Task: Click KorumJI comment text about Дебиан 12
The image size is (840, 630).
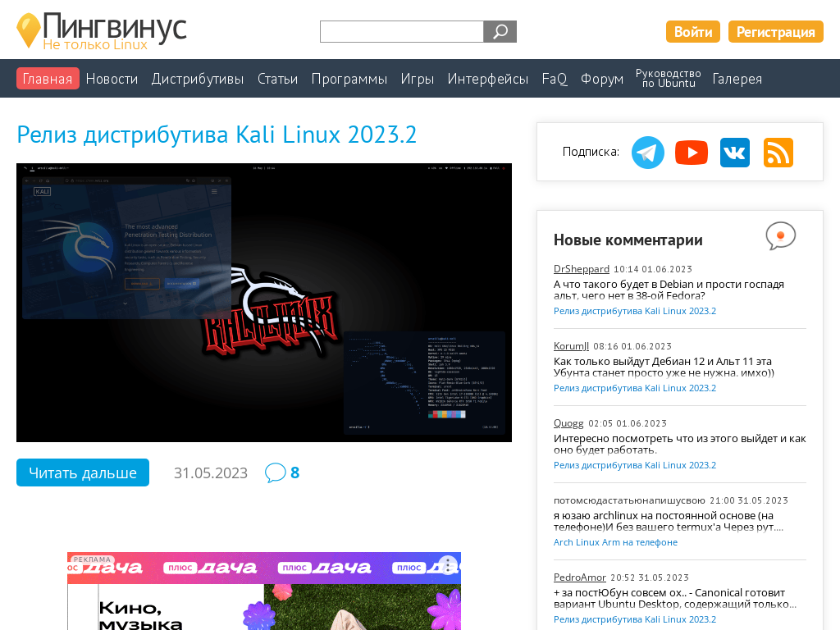Action: point(664,367)
